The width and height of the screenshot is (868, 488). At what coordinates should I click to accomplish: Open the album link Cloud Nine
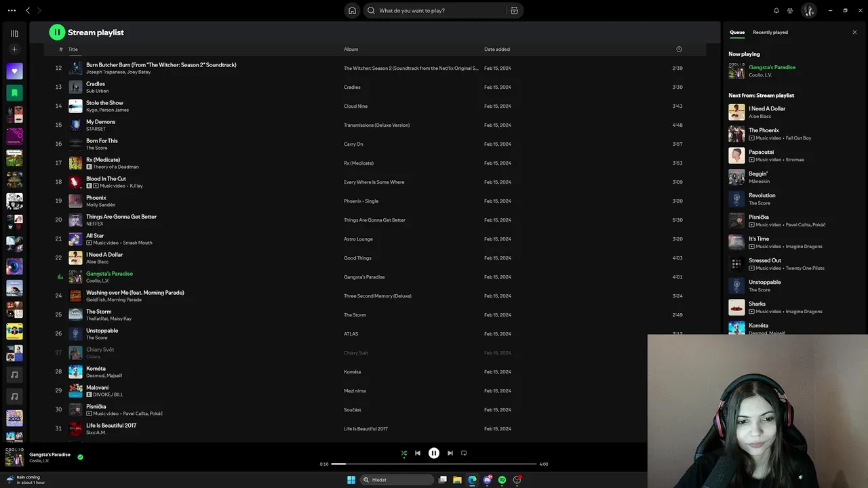(x=355, y=106)
